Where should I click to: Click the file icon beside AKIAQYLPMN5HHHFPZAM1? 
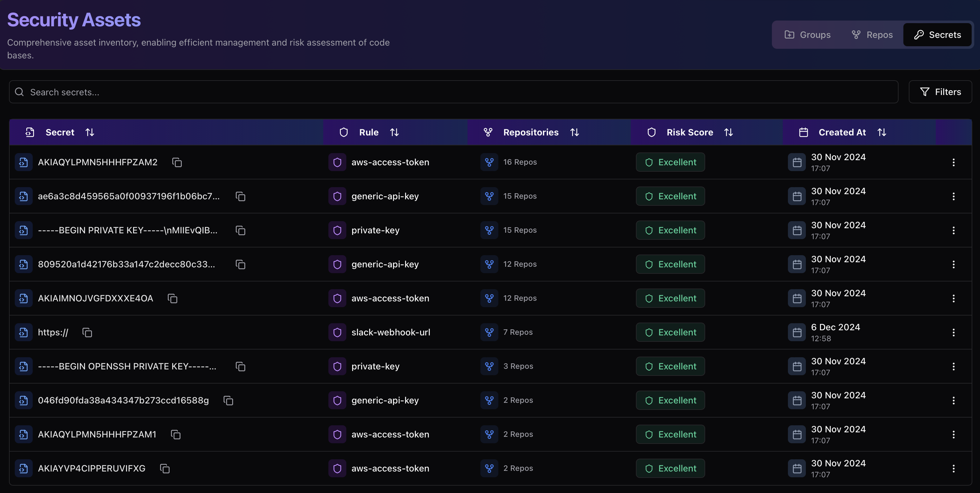24,434
